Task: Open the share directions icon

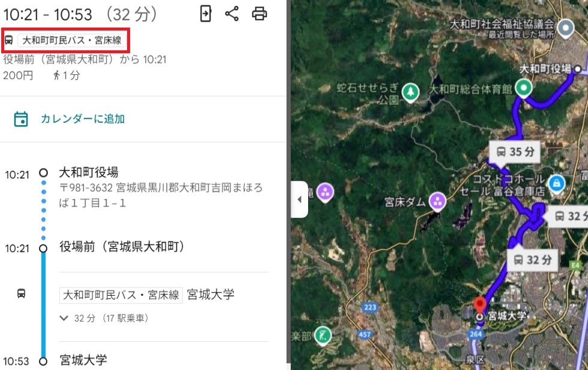Action: [x=232, y=14]
